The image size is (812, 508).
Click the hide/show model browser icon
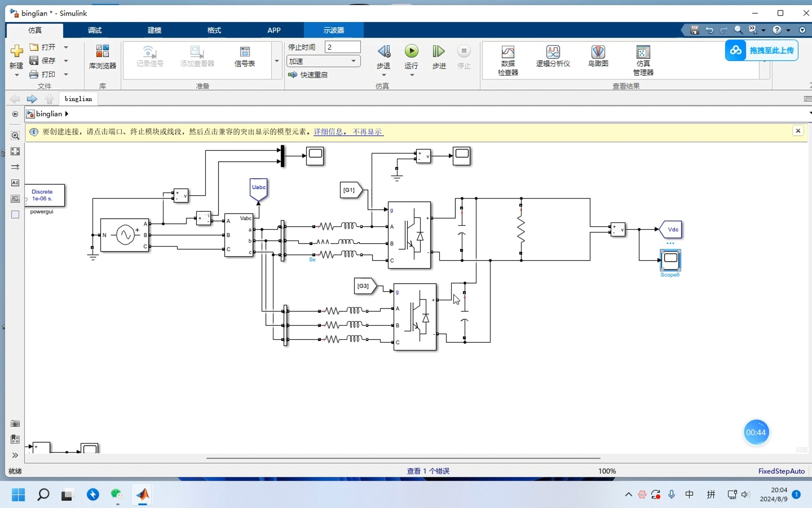(15, 114)
